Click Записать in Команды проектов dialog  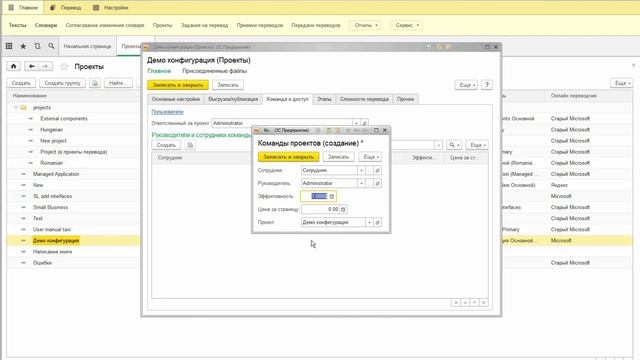click(338, 157)
